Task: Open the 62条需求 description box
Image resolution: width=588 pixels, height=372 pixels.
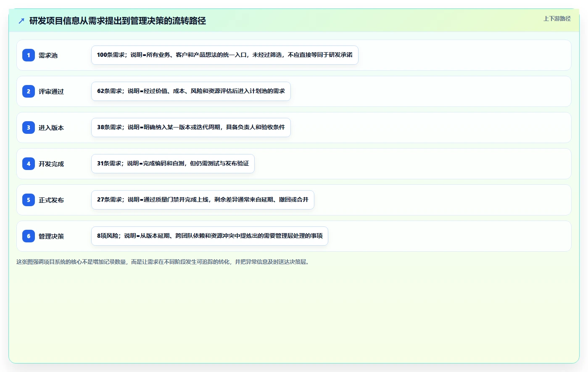Action: click(191, 91)
